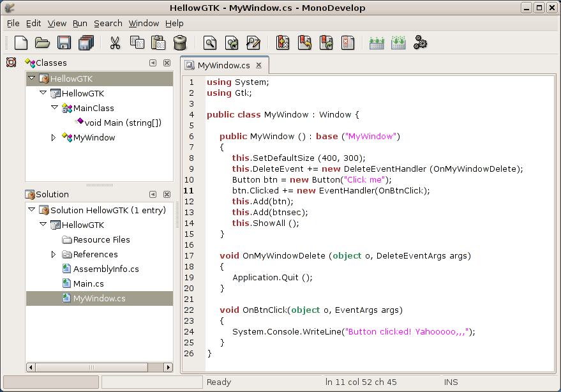The image size is (561, 392).
Task: Open the File menu
Action: click(13, 23)
